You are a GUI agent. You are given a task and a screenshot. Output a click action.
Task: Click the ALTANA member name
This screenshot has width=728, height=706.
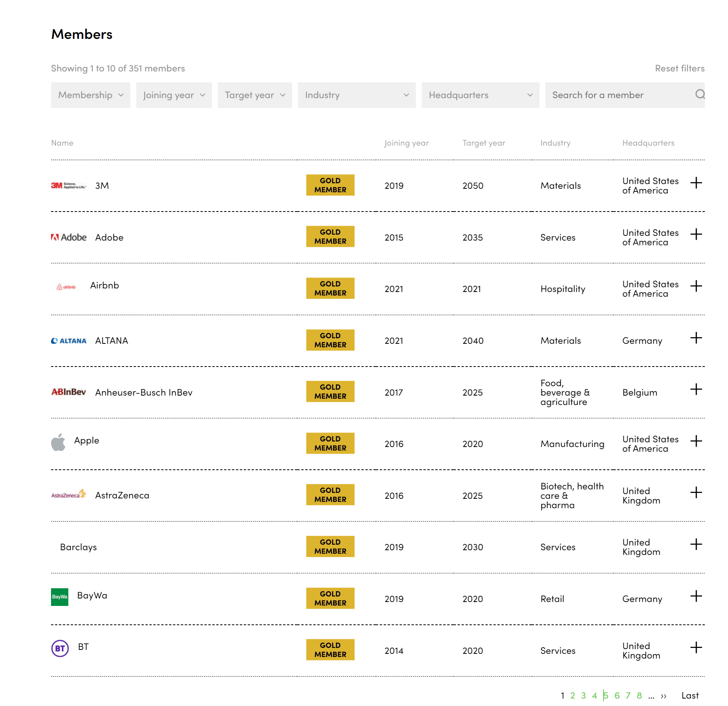click(112, 341)
